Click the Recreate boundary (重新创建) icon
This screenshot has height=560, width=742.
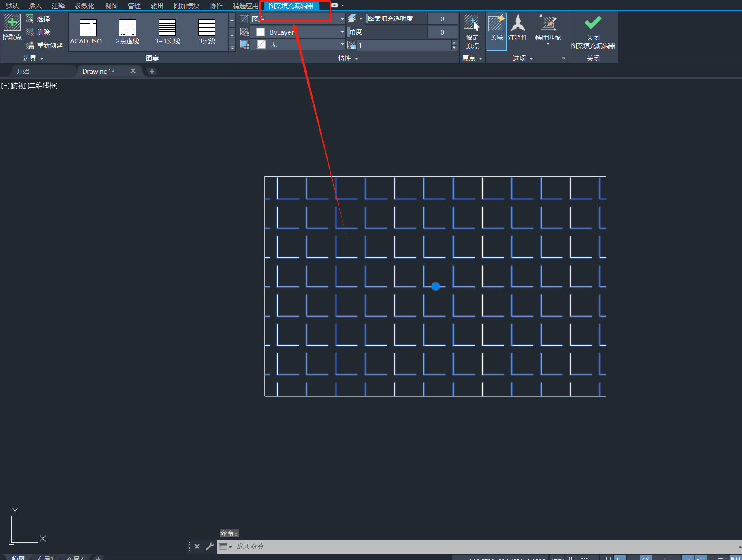[29, 45]
